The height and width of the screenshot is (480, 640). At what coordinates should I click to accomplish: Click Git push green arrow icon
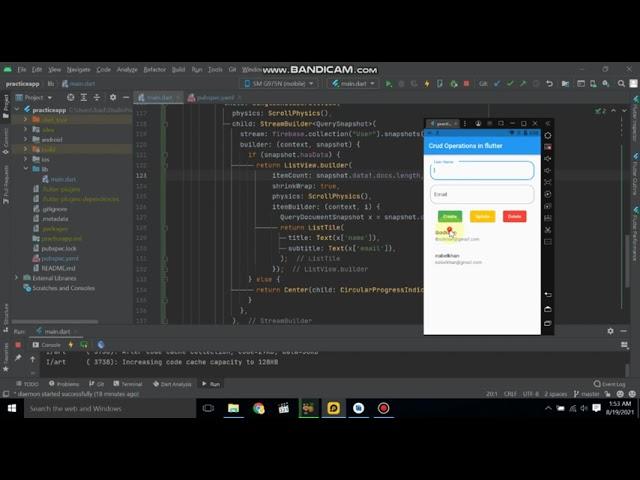click(x=523, y=84)
